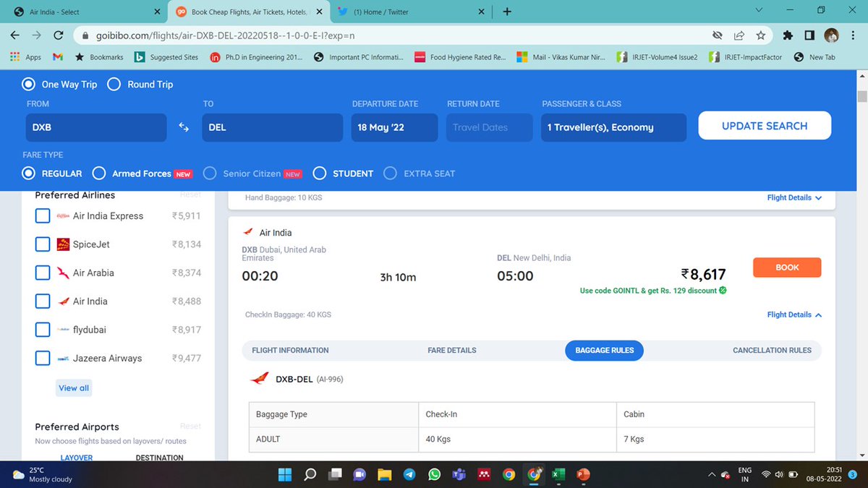Image resolution: width=868 pixels, height=488 pixels.
Task: Click the share page icon in address bar
Action: pos(739,35)
